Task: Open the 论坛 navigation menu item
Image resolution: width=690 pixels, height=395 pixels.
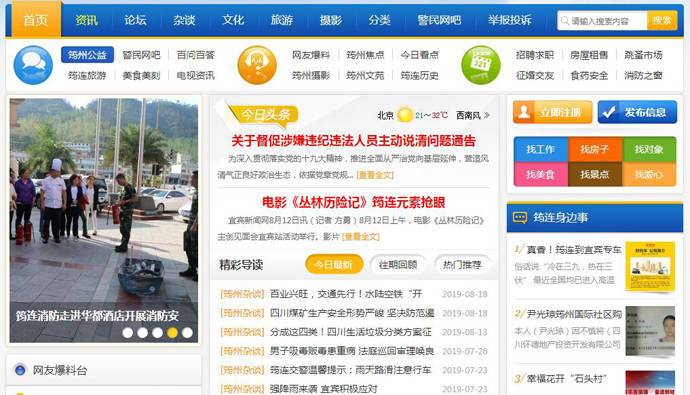Action: pyautogui.click(x=135, y=20)
